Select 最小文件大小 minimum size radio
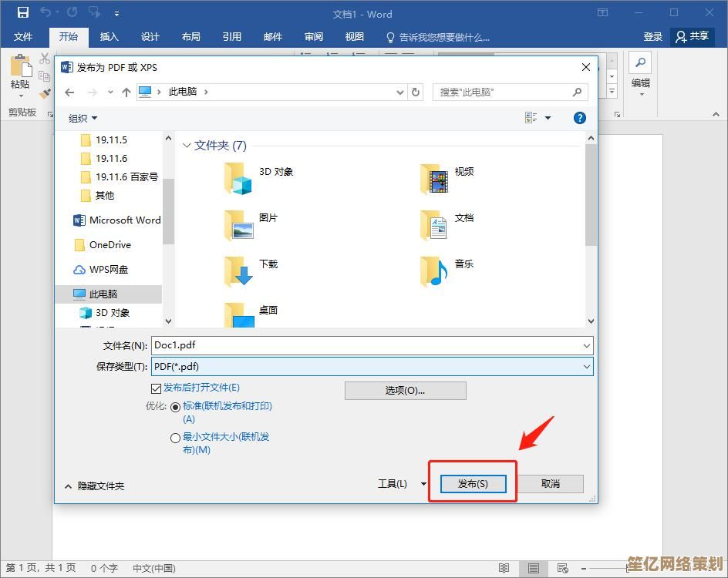The width and height of the screenshot is (728, 578). click(x=175, y=438)
